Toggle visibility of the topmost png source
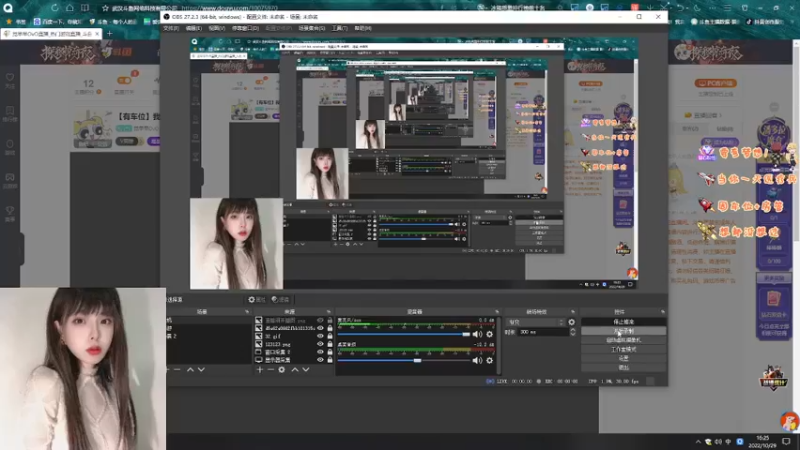The image size is (800, 450). pos(320,320)
